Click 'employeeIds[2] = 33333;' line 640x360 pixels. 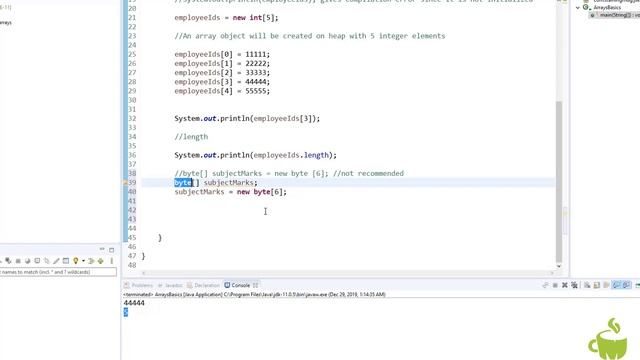[x=222, y=73]
